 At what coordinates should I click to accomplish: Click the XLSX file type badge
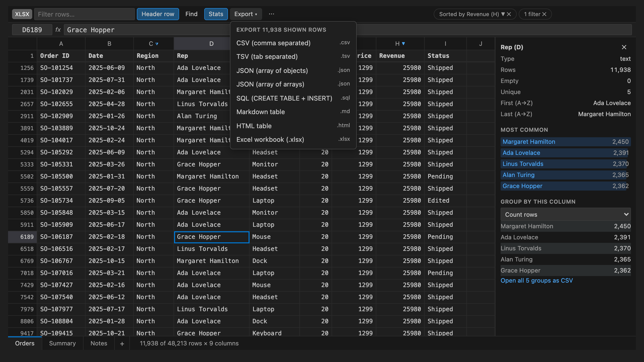tap(22, 14)
